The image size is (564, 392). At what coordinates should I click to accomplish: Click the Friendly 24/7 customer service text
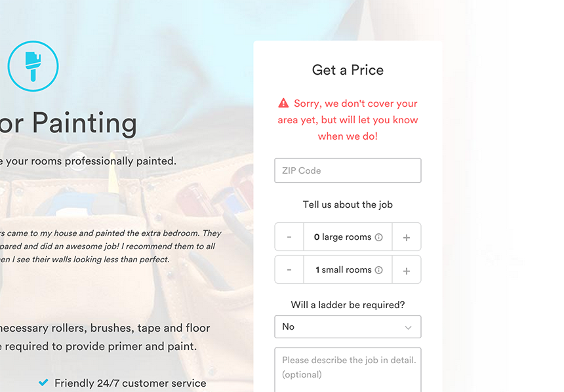point(130,383)
